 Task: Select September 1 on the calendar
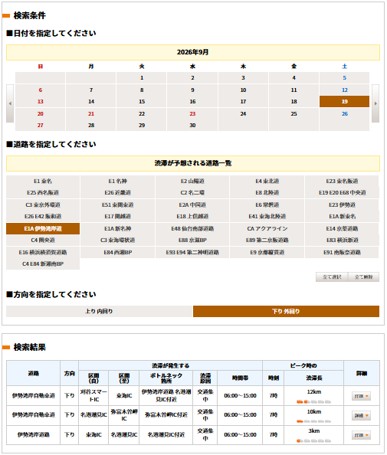tap(142, 78)
